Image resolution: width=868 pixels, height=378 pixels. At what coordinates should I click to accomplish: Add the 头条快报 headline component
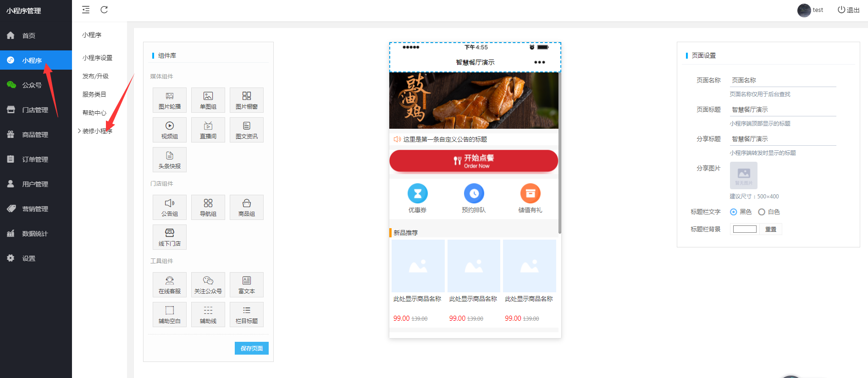click(x=170, y=159)
